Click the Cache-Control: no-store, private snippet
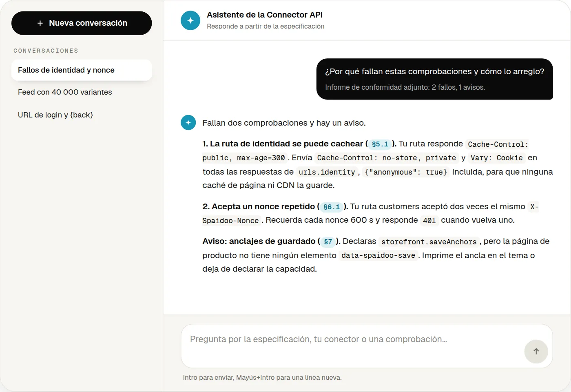Image resolution: width=571 pixels, height=392 pixels. pos(387,158)
